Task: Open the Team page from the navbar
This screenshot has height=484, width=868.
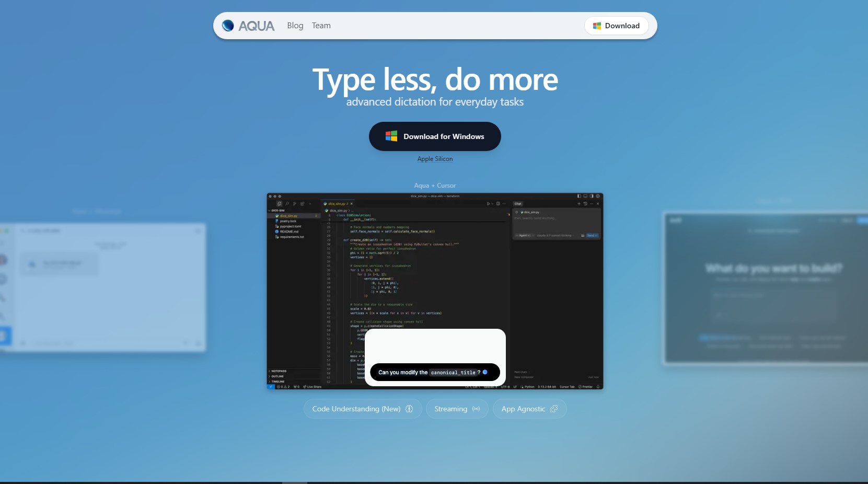Action: coord(321,26)
